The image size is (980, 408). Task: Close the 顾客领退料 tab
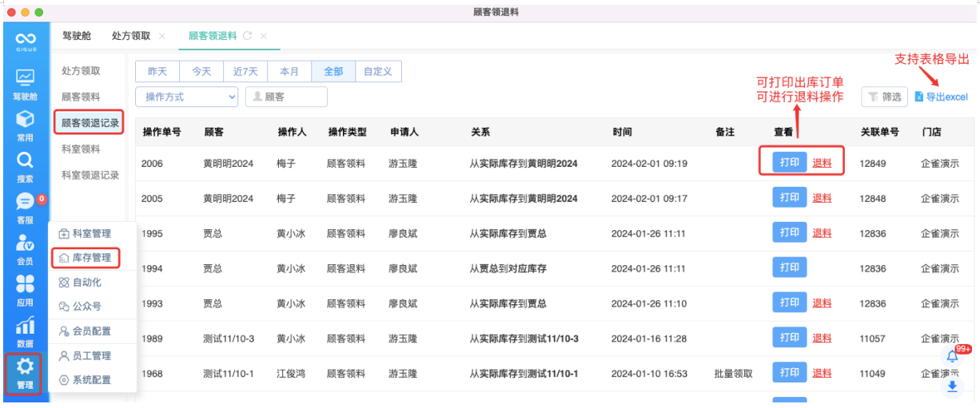click(x=264, y=36)
